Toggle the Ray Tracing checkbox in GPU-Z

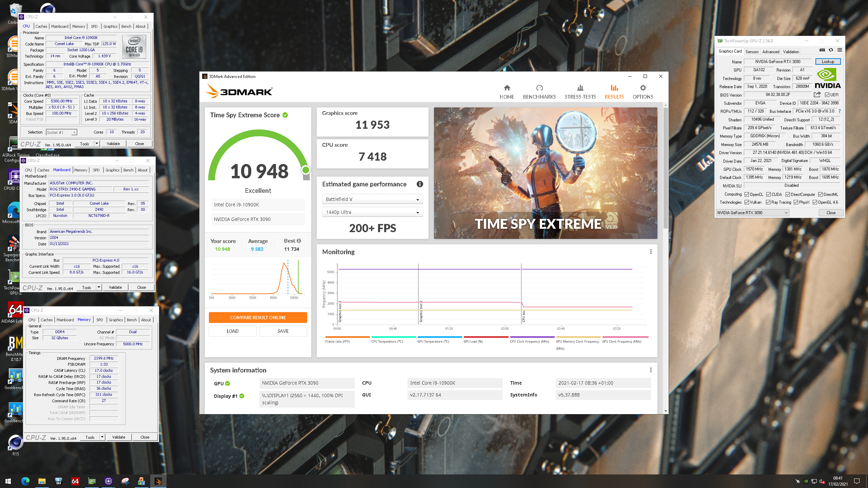(x=768, y=202)
